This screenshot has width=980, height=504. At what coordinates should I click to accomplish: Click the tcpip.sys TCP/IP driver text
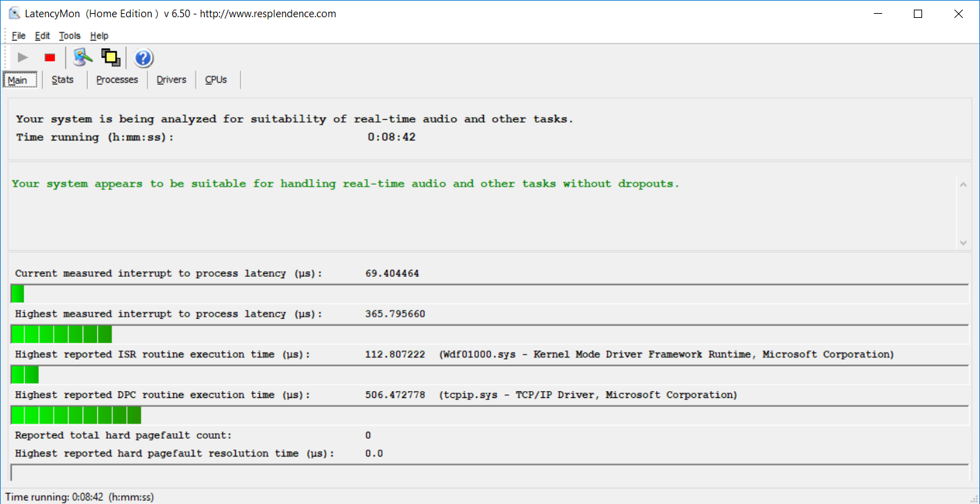588,395
